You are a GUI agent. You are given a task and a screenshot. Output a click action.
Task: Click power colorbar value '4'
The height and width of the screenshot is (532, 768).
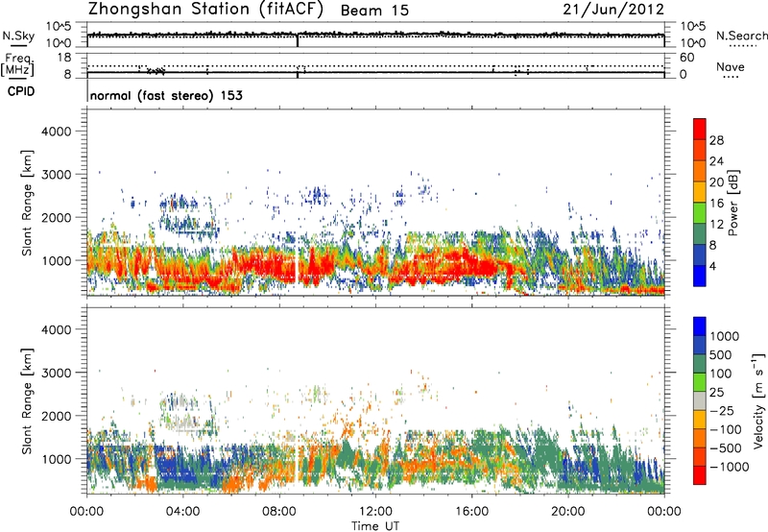click(x=712, y=266)
